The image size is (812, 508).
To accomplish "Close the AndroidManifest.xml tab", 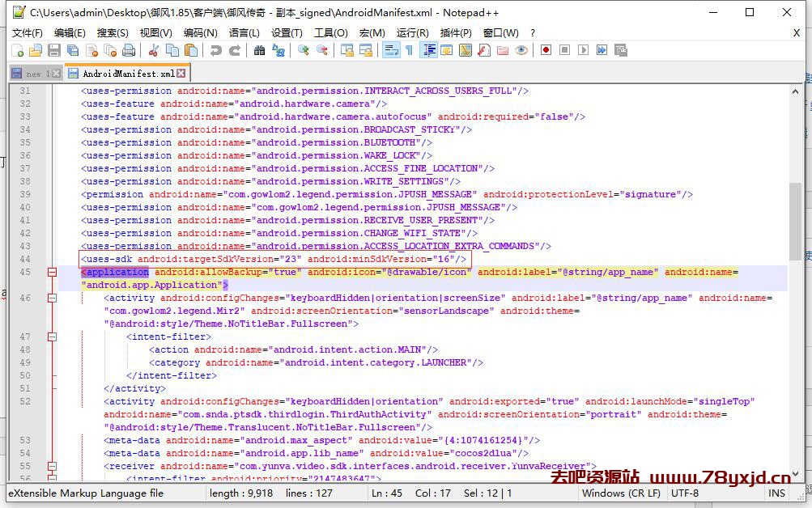I will pos(181,74).
